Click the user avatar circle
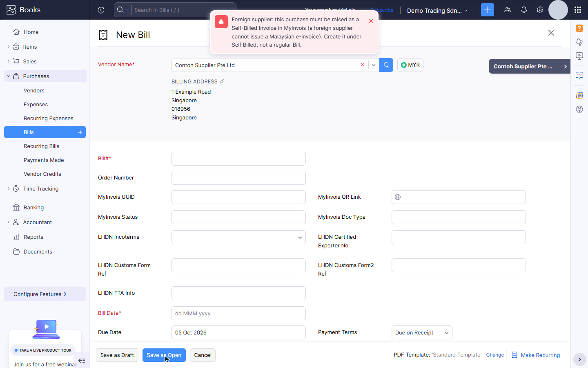The width and height of the screenshot is (588, 368). 558,10
